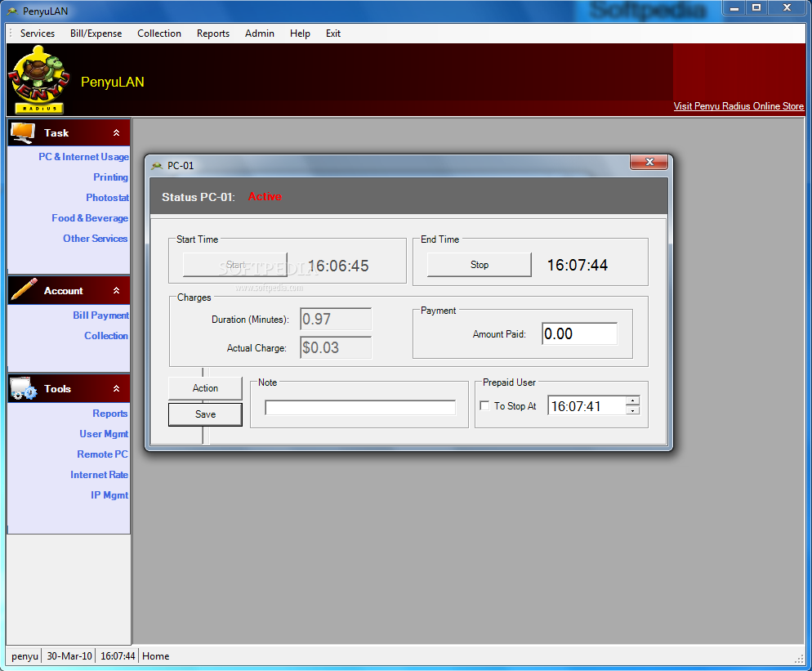Open Other Services task
This screenshot has height=671, width=812.
click(x=96, y=239)
